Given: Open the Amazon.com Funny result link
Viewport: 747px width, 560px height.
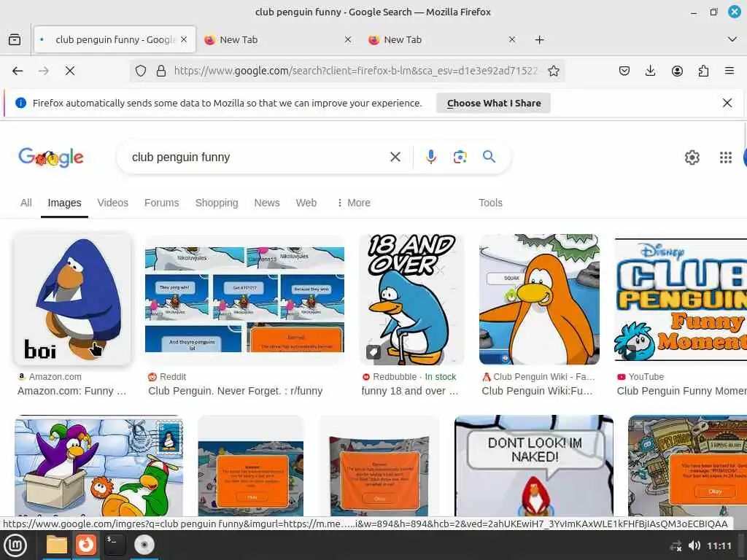Looking at the screenshot, I should pos(72,391).
